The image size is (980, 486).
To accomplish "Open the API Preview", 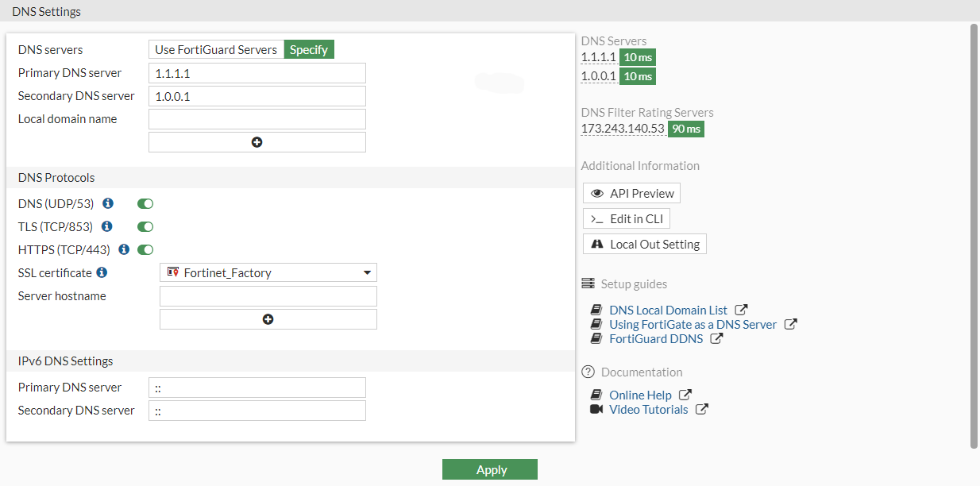I will (x=632, y=193).
